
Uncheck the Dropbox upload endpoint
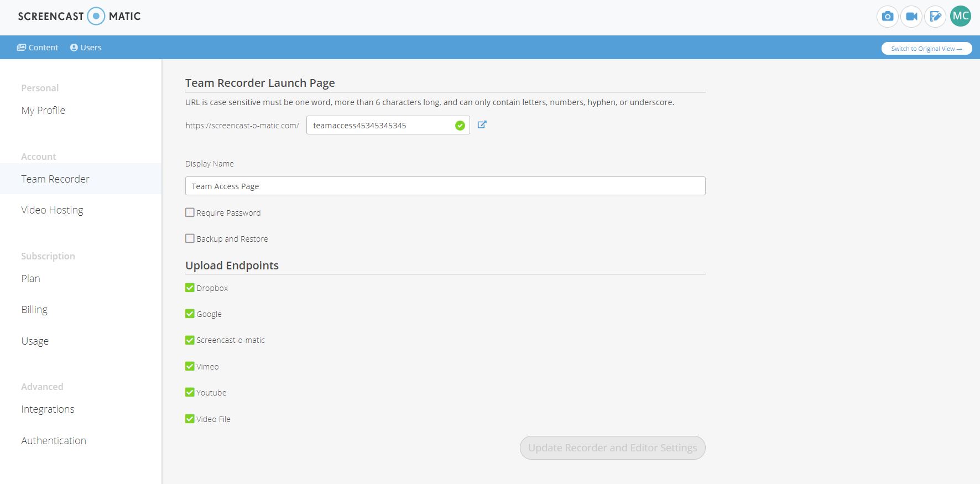coord(190,288)
